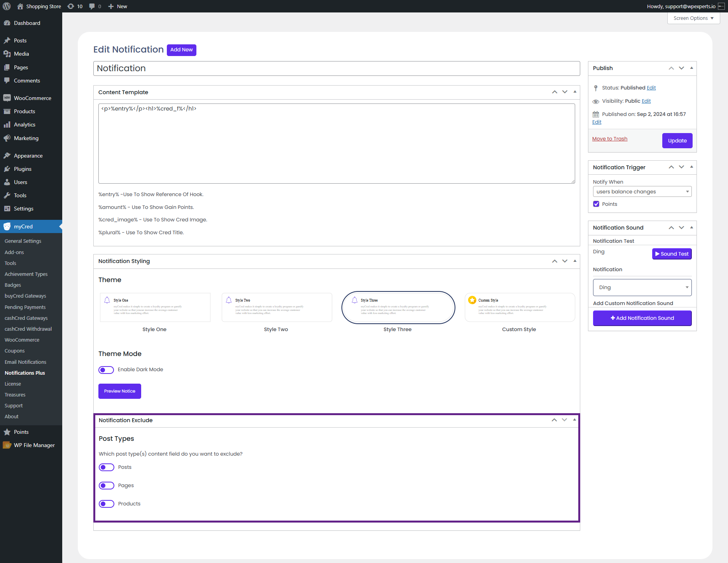Open the Notify When dropdown
Image resolution: width=728 pixels, height=563 pixels.
[x=642, y=191]
